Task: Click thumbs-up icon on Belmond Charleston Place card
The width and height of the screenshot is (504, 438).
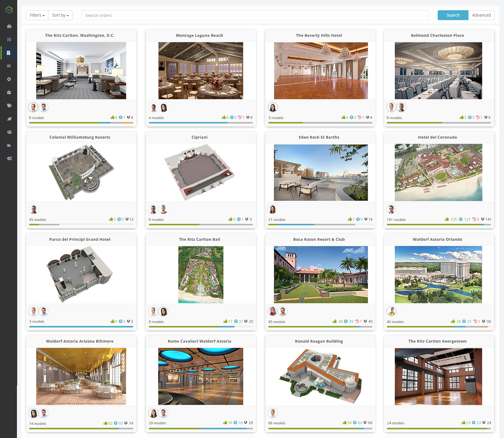Action: pos(462,117)
